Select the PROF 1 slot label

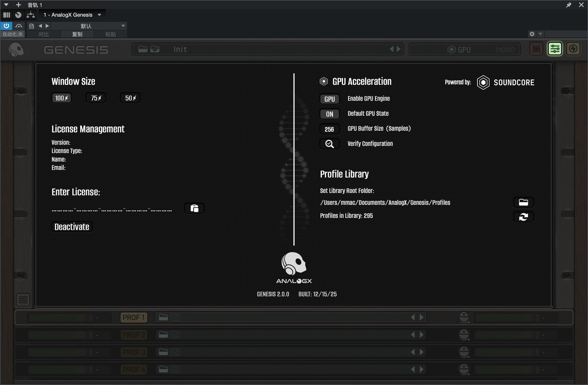[x=134, y=317]
